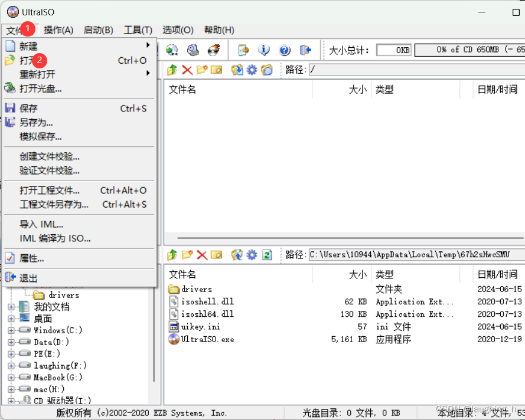525x420 pixels.
Task: Choose 导入 IML... menu entry
Action: tap(79, 224)
